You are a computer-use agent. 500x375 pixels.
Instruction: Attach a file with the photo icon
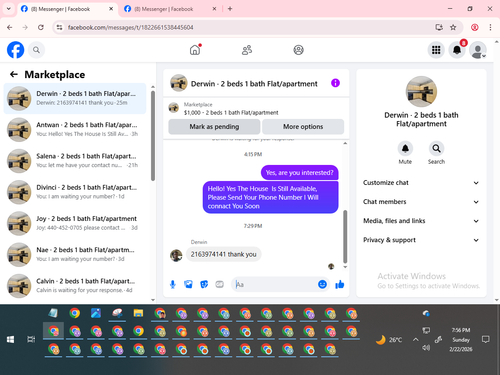pyautogui.click(x=188, y=284)
